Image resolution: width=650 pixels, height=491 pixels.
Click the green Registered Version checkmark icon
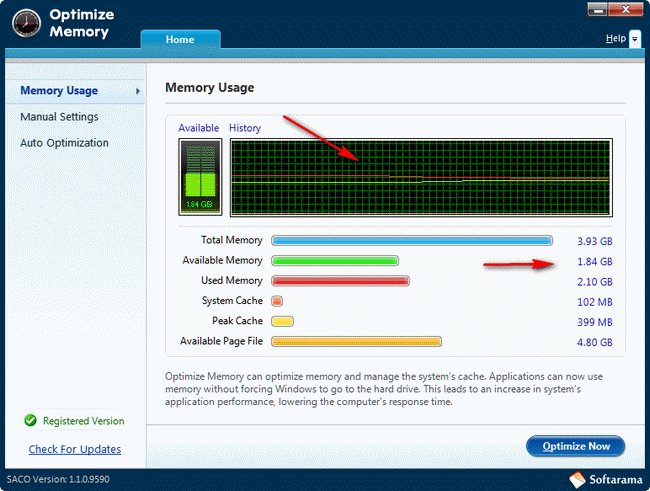tap(30, 421)
